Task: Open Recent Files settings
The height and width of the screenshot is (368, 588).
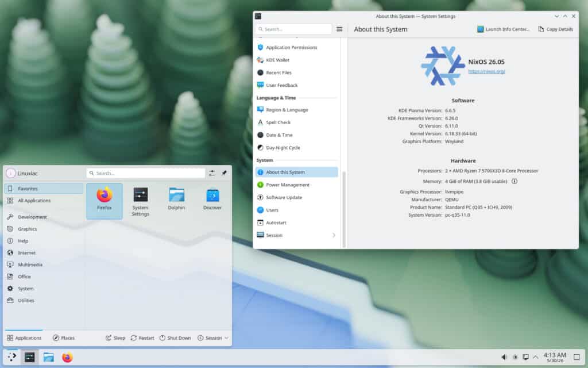Action: (296, 72)
